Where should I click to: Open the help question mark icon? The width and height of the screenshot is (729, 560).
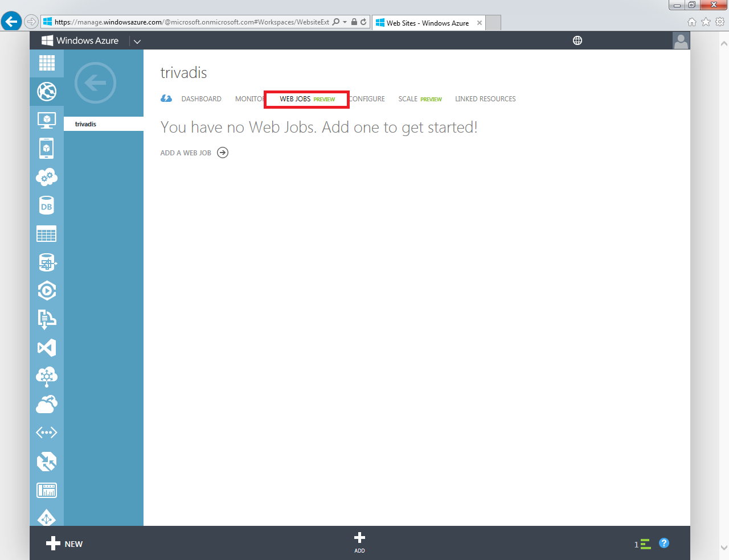664,543
